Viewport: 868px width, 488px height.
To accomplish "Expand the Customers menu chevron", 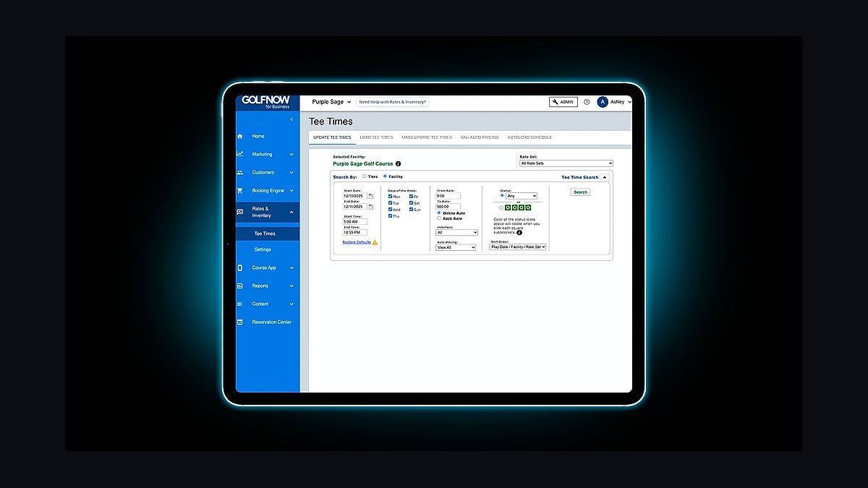I will pyautogui.click(x=292, y=172).
